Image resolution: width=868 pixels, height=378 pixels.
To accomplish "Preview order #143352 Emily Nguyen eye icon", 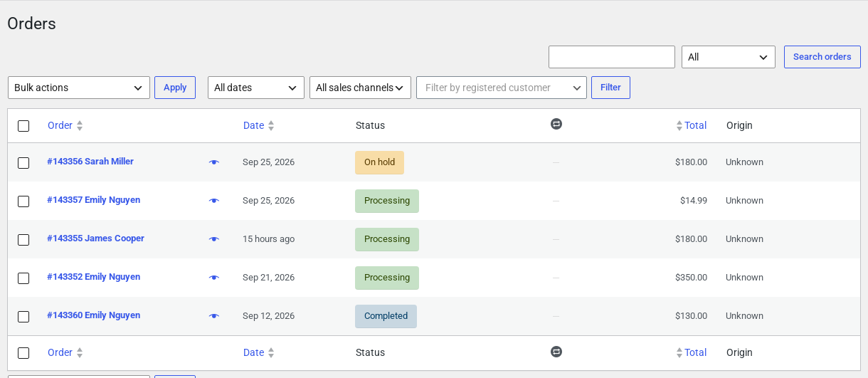I will click(x=214, y=278).
